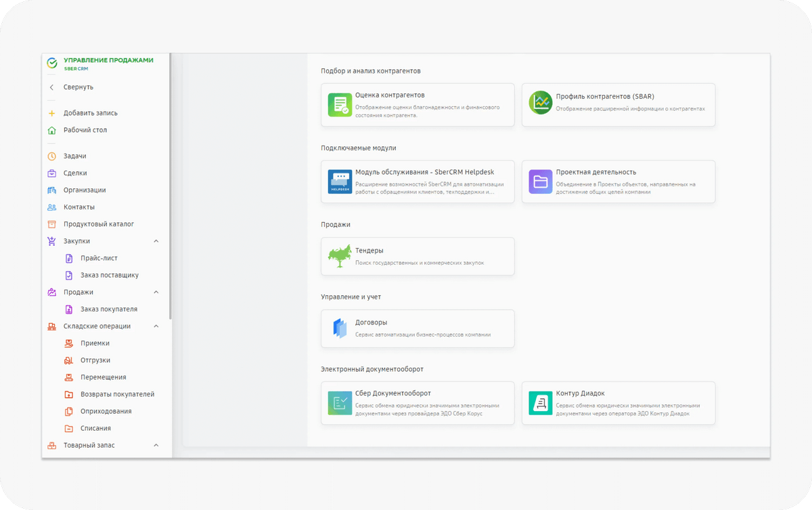This screenshot has height=510, width=812.
Task: Click the forklift icon next to Отгрузки
Action: [68, 360]
